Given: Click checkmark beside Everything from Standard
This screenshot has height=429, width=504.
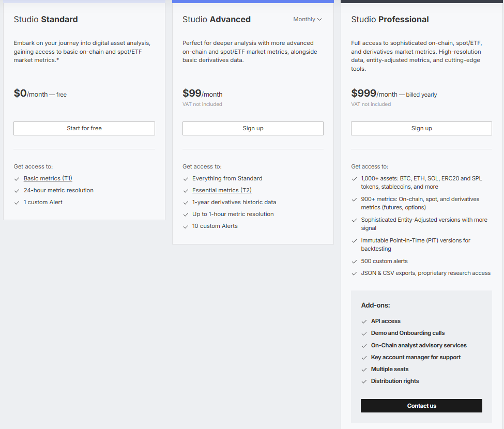Looking at the screenshot, I should [x=186, y=179].
